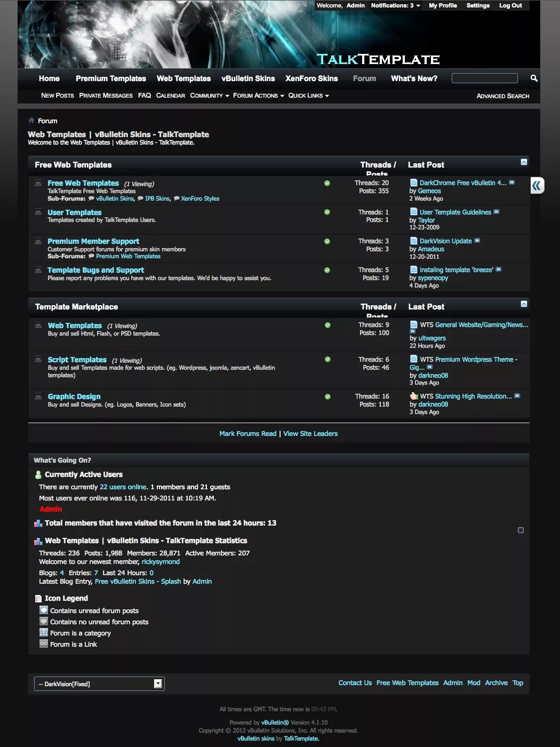Go to last post icon after instaling template 'breeze'
Screen dimensions: 560x747
click(499, 269)
